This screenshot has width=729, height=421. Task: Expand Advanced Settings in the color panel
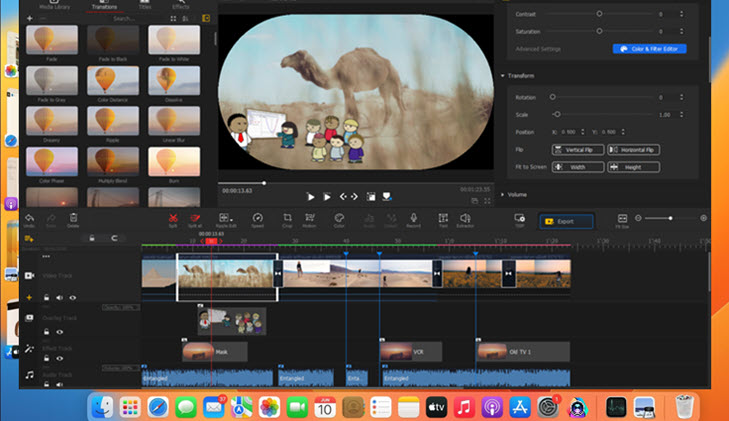click(539, 49)
